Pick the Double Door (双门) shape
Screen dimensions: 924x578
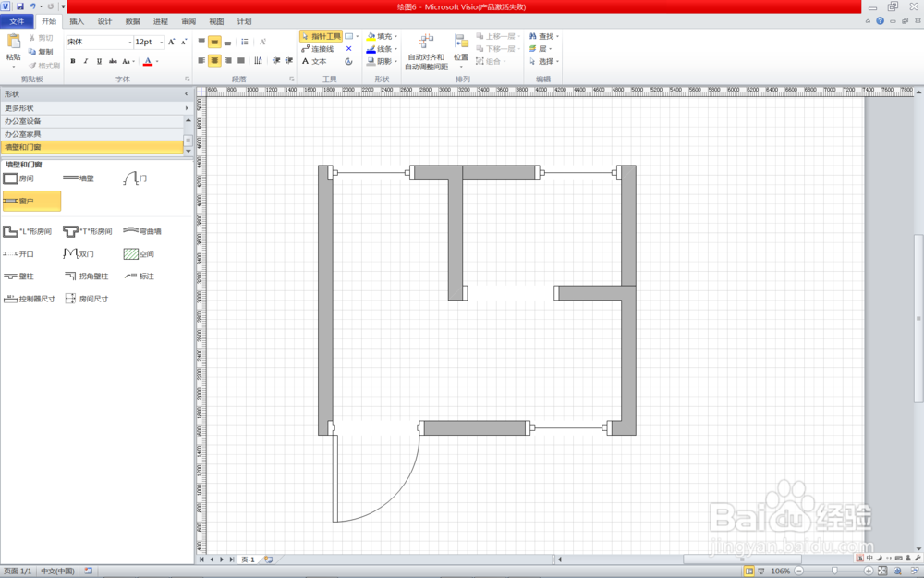[x=79, y=253]
